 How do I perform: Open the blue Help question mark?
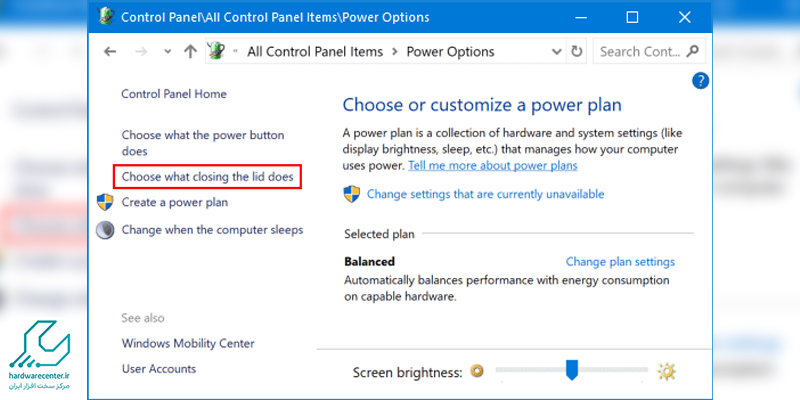[700, 81]
